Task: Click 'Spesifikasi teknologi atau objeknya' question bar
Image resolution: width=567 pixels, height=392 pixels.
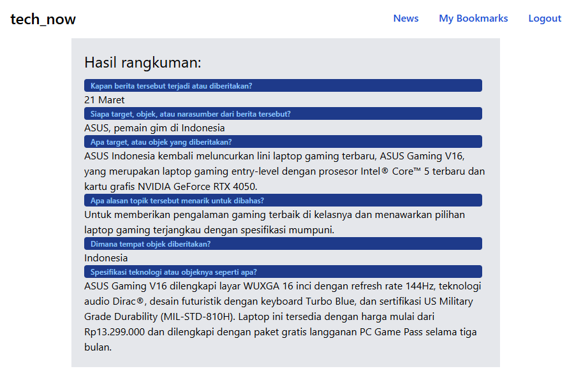Action: click(283, 272)
